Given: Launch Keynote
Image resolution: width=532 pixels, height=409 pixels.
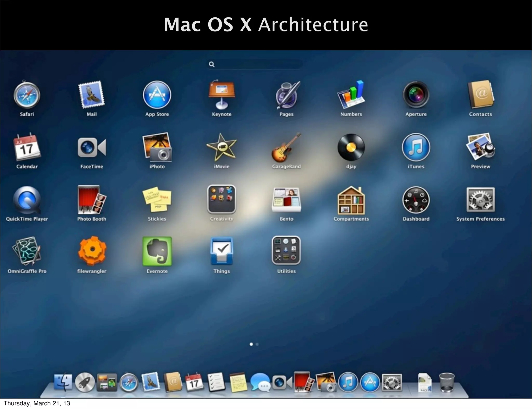Looking at the screenshot, I should [x=222, y=95].
